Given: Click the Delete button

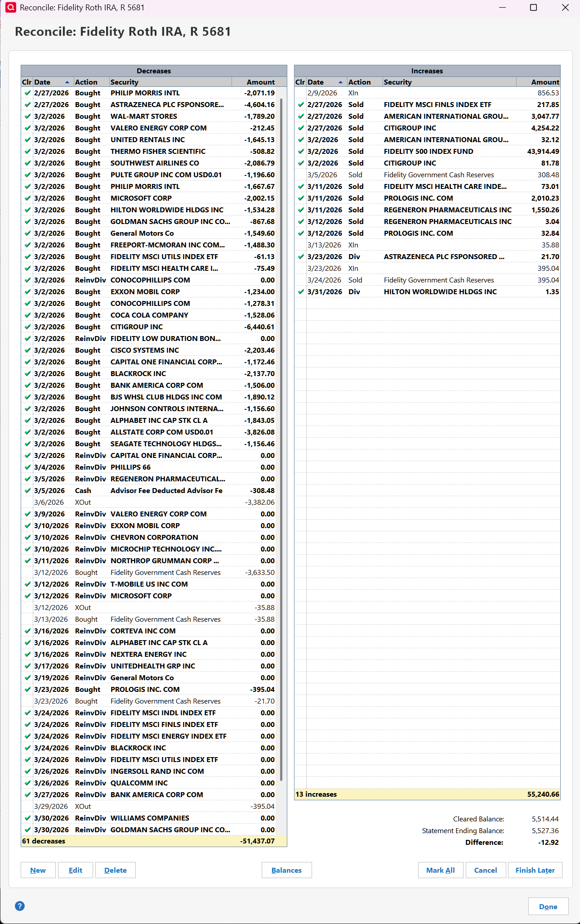Looking at the screenshot, I should [116, 870].
